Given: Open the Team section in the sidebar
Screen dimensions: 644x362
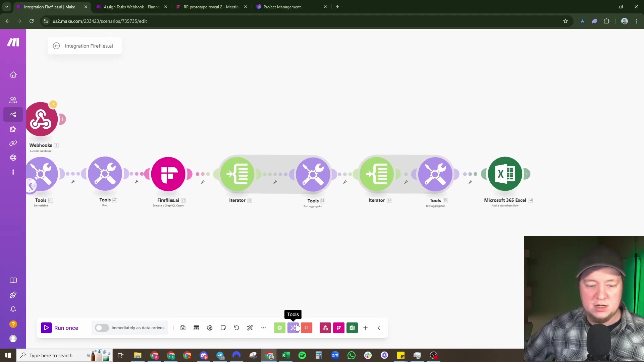Looking at the screenshot, I should pyautogui.click(x=13, y=100).
